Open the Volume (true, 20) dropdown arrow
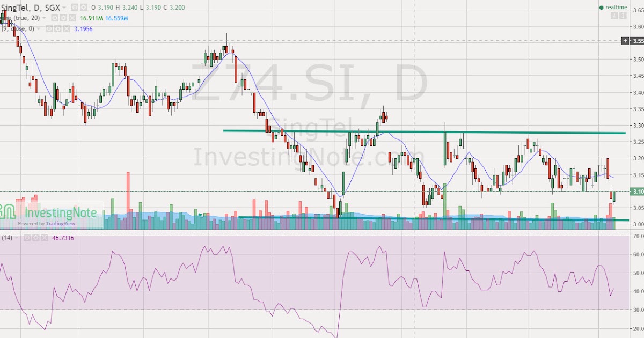This screenshot has width=644, height=338. 44,18
